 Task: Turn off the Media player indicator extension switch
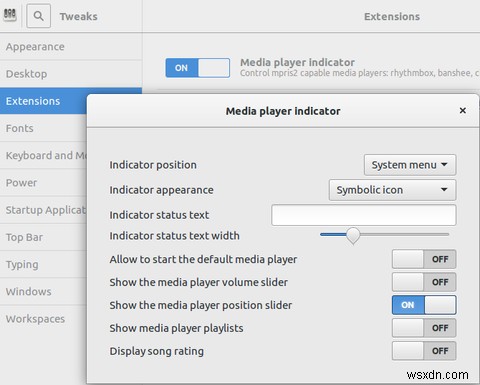tap(198, 68)
